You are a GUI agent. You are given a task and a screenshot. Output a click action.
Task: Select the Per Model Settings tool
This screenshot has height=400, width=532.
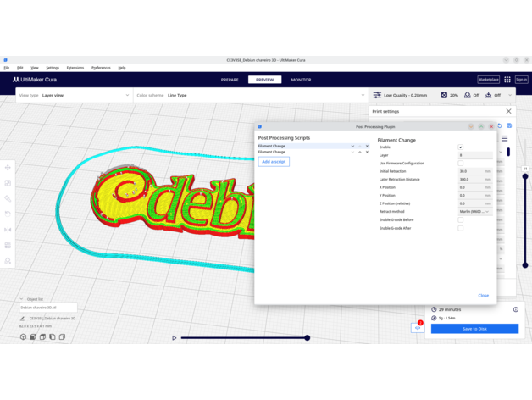(8, 245)
